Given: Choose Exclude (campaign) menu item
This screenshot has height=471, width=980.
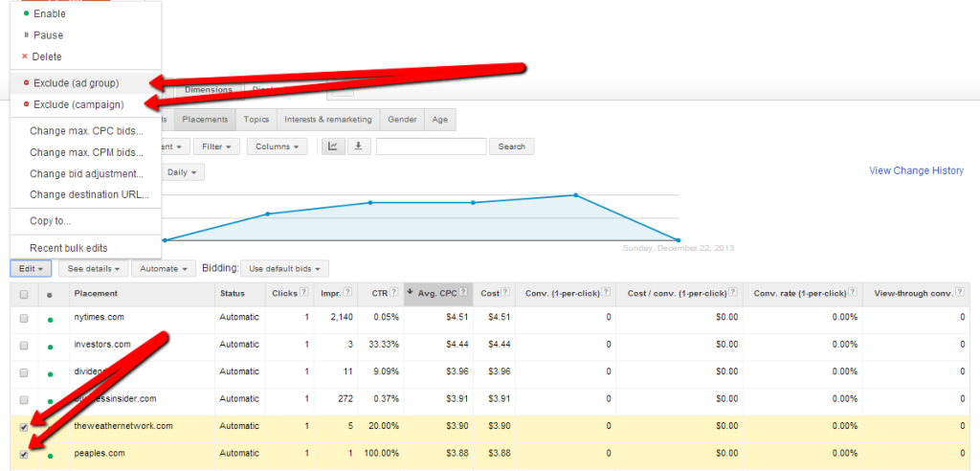Looking at the screenshot, I should (x=85, y=104).
